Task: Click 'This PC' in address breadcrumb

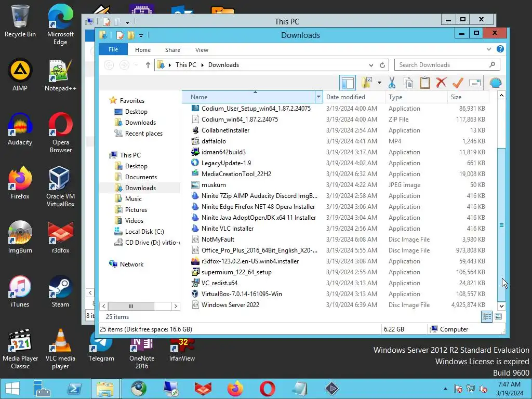Action: (x=185, y=65)
